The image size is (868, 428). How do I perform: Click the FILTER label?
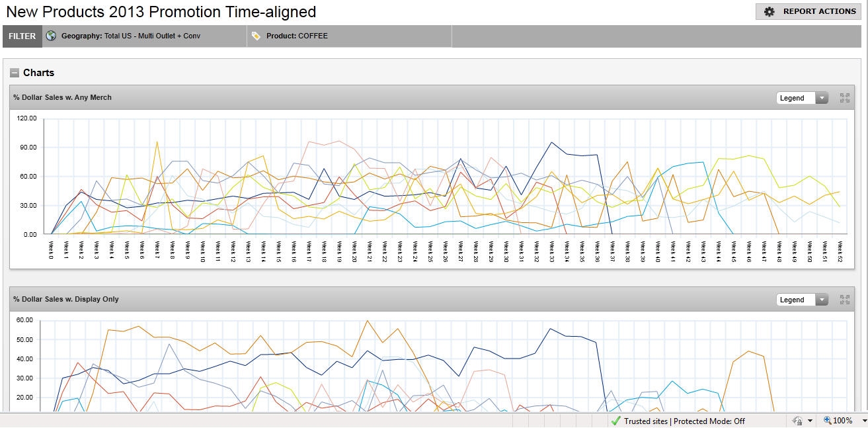tap(22, 36)
